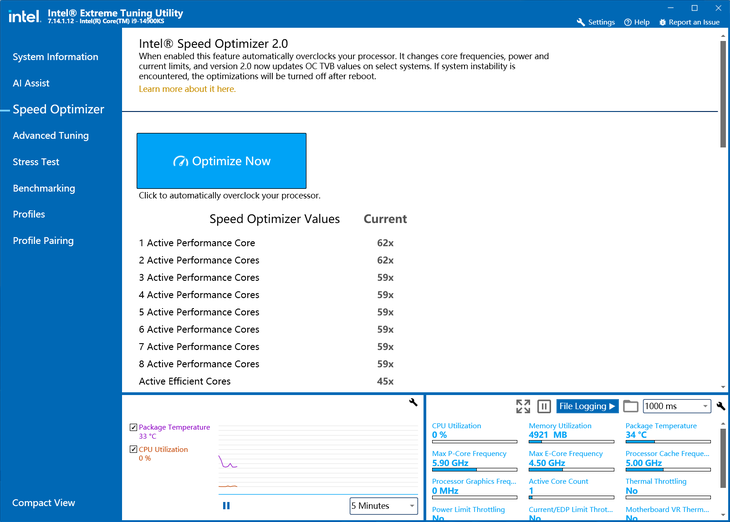Click Memory Utilization 4921 MB tile
This screenshot has width=730, height=522.
point(571,433)
